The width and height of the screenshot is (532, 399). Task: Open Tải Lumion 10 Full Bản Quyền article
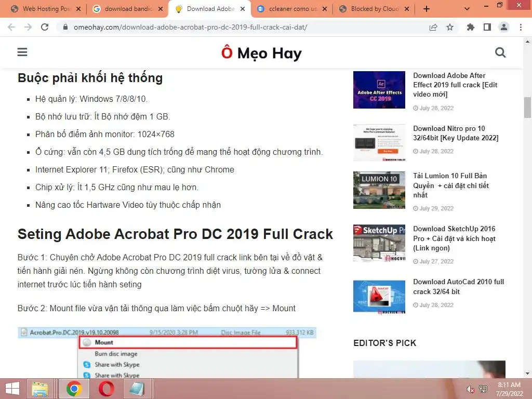click(x=451, y=185)
